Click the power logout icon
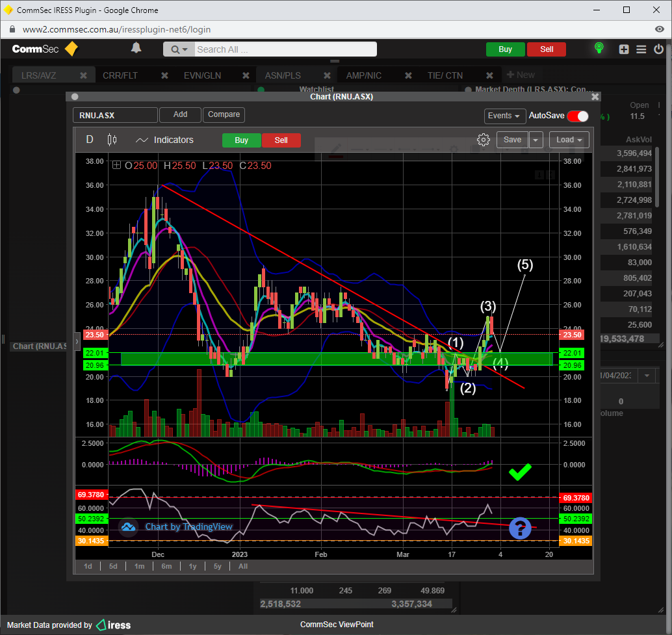 [x=659, y=49]
